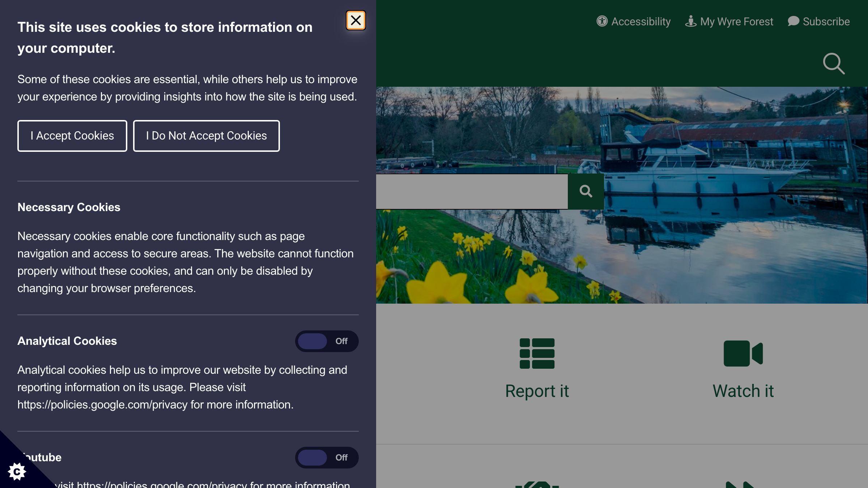Open cookie control gear icon in corner
868x488 pixels.
[17, 471]
